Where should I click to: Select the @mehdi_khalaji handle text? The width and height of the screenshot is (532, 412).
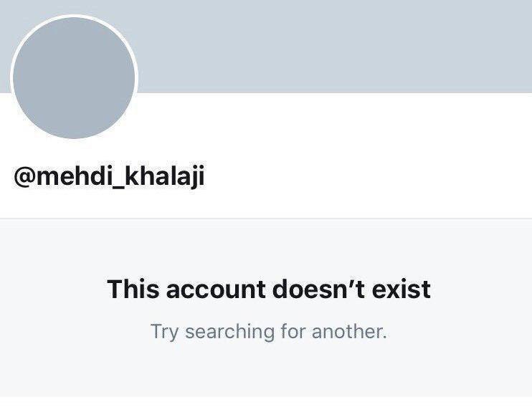pos(109,176)
